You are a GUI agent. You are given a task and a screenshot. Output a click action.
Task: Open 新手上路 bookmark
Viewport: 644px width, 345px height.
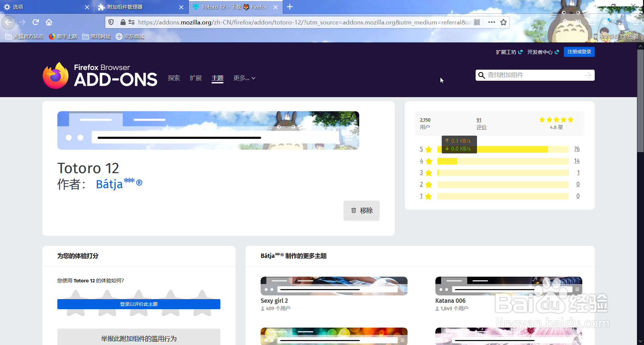coord(63,37)
